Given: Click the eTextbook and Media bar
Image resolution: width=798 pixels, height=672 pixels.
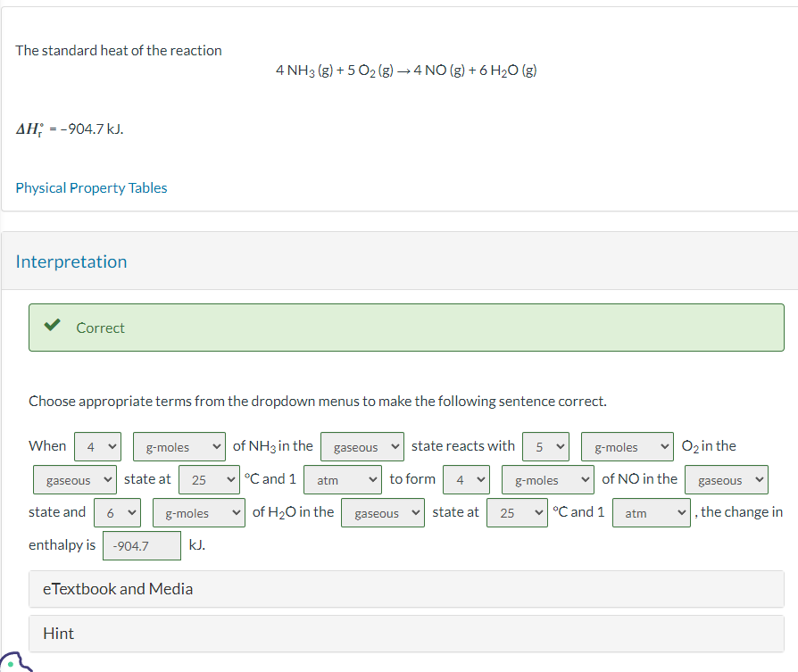Looking at the screenshot, I should 119,589.
